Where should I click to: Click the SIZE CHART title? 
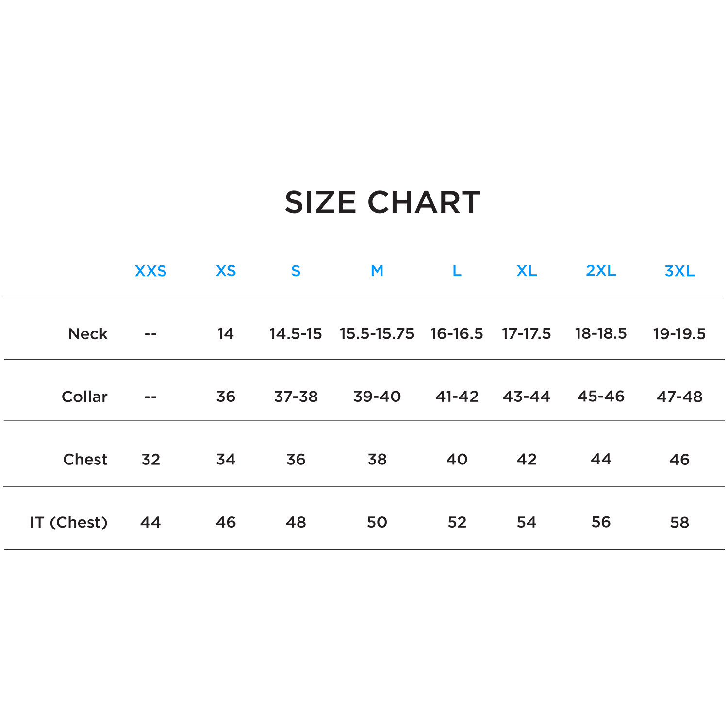tap(382, 202)
